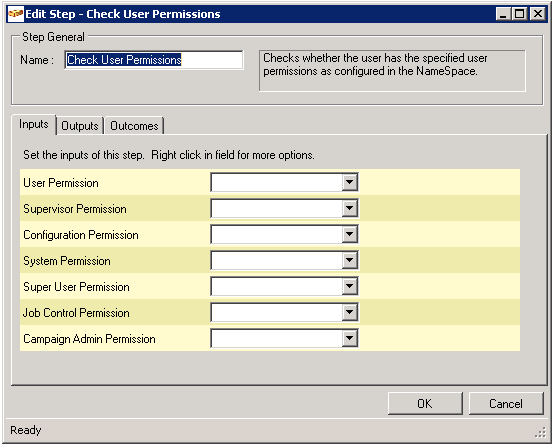Click the Cancel button
This screenshot has width=553, height=446.
point(506,404)
